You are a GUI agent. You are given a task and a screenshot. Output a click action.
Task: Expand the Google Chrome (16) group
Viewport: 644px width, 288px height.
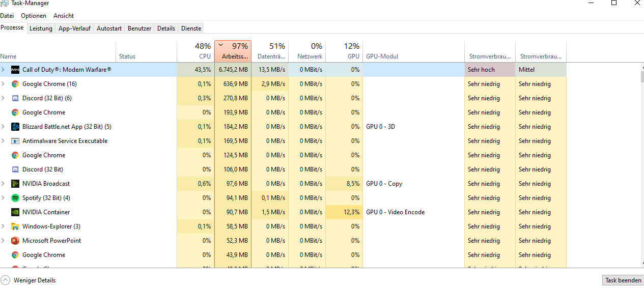[3, 84]
